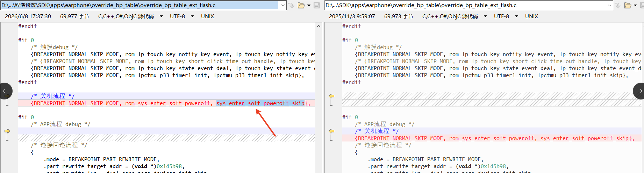This screenshot has height=173, width=644.
Task: Click UNIX line ending label in left pane
Action: [x=207, y=16]
